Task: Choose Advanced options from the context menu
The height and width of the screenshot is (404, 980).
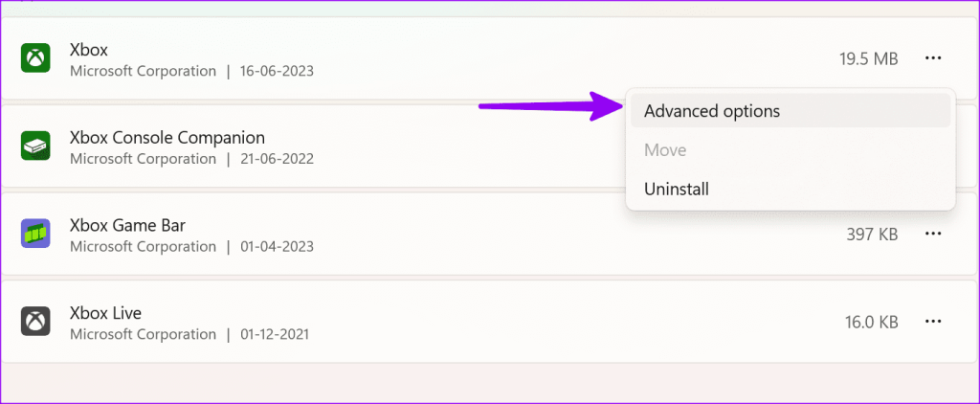Action: click(x=712, y=111)
